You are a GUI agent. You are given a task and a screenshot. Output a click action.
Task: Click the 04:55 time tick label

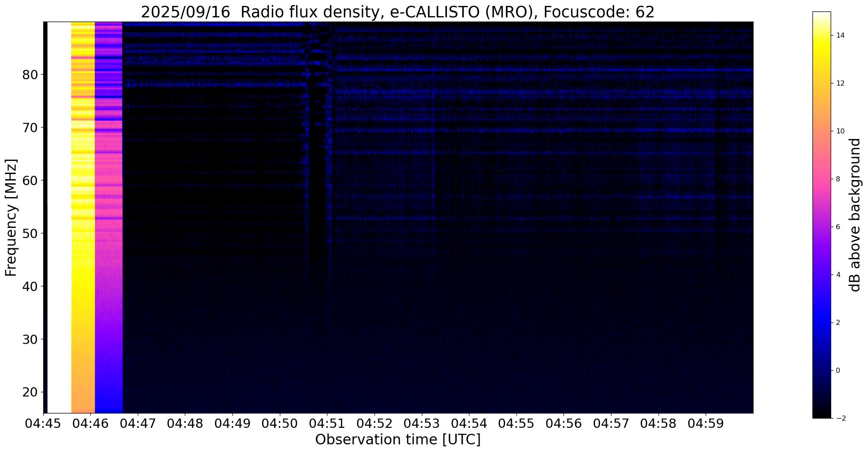(516, 424)
